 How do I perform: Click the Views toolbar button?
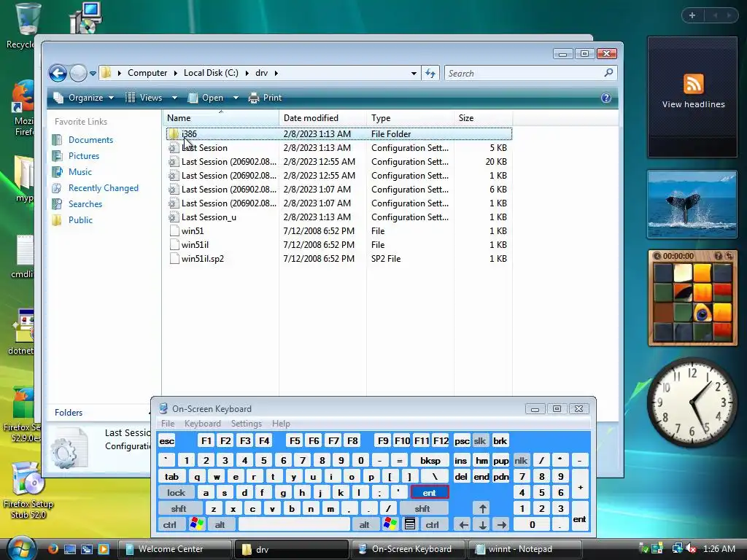pyautogui.click(x=144, y=98)
